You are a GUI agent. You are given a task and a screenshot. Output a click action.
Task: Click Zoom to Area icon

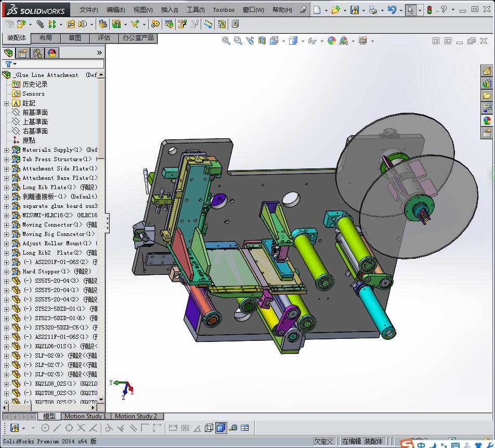click(x=238, y=41)
